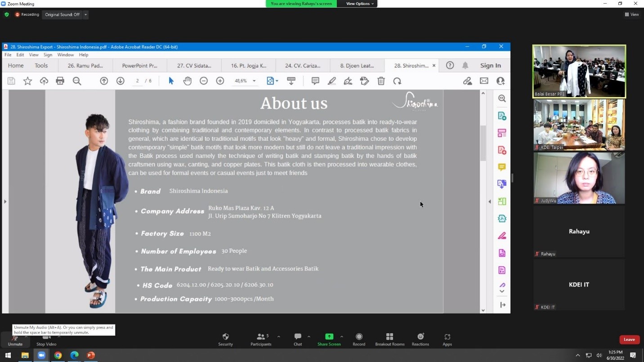The width and height of the screenshot is (644, 362).
Task: Add a comment with speech bubble icon
Action: point(315,81)
